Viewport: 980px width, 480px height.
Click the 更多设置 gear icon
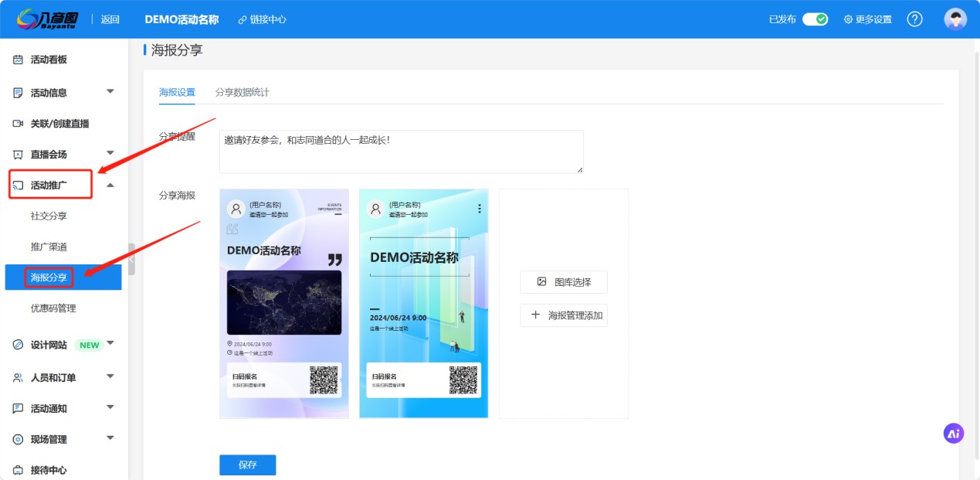click(x=848, y=19)
